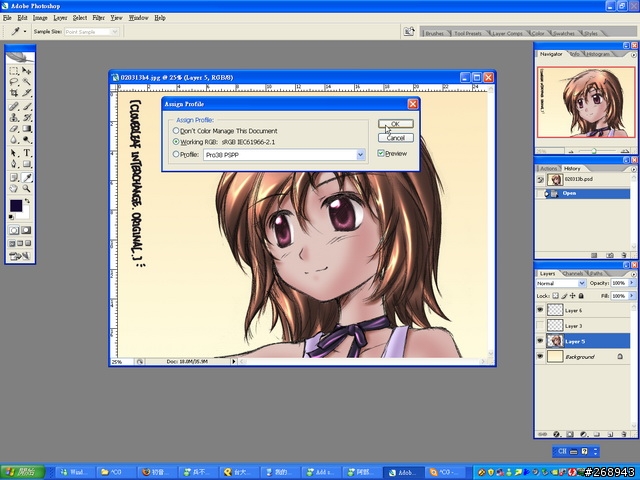Toggle the Preview checkbox
The image size is (640, 480).
pyautogui.click(x=381, y=153)
